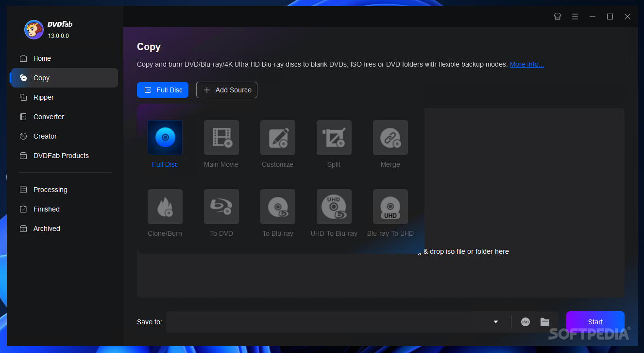The width and height of the screenshot is (644, 353).
Task: Open the hamburger menu in title bar
Action: click(x=575, y=17)
